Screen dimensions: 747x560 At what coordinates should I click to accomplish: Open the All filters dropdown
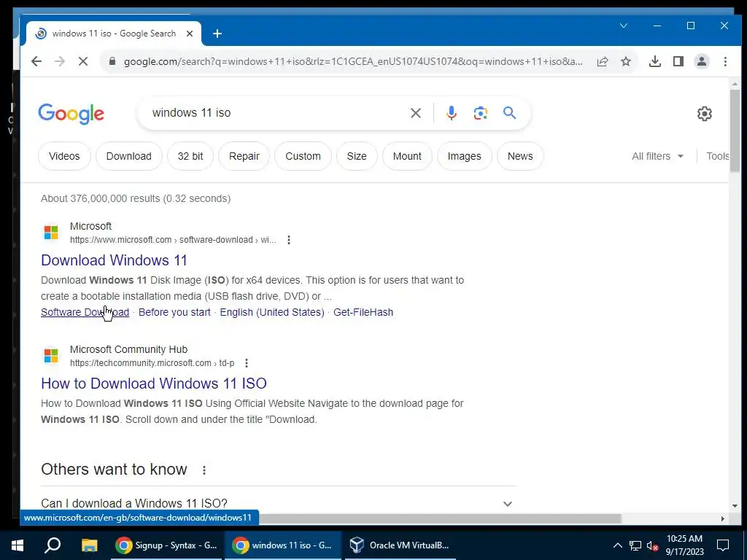point(657,156)
